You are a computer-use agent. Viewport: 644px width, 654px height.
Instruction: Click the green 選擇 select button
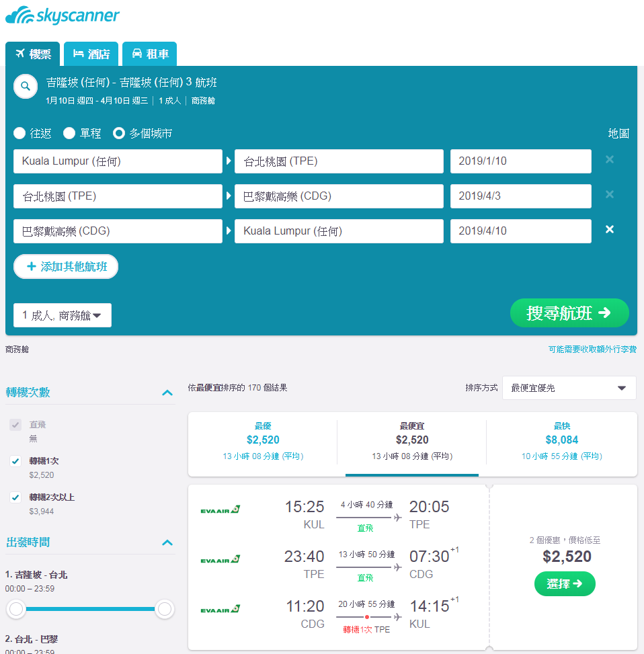565,584
